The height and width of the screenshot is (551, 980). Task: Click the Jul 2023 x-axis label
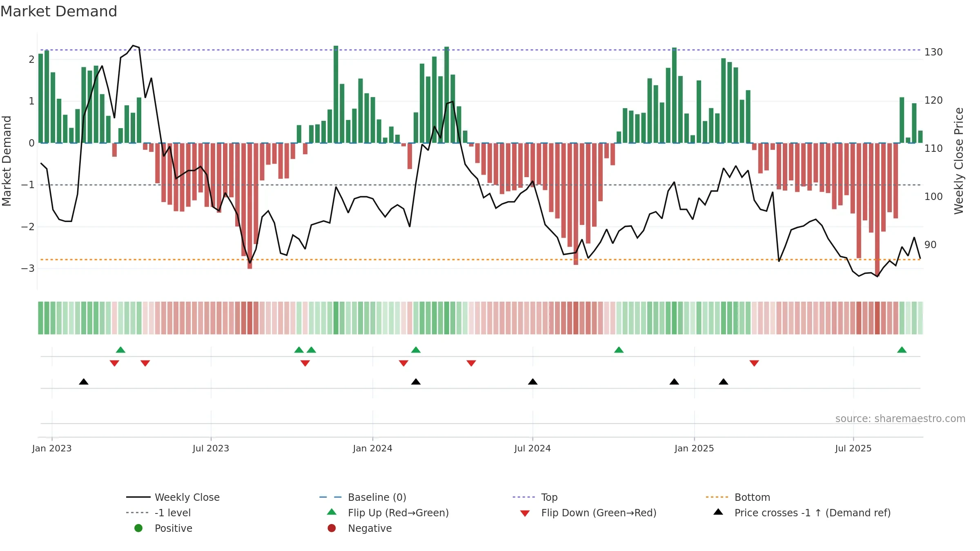[211, 448]
